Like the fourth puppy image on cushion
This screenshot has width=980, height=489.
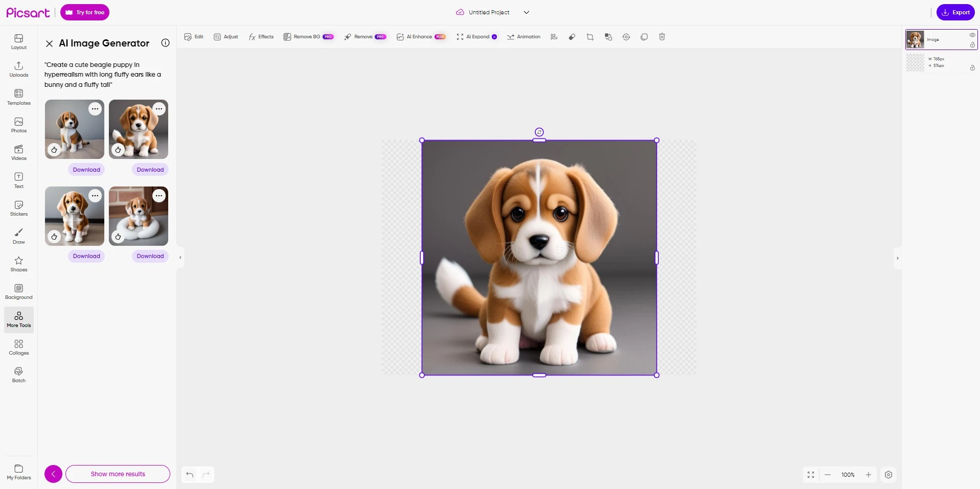[x=118, y=237]
